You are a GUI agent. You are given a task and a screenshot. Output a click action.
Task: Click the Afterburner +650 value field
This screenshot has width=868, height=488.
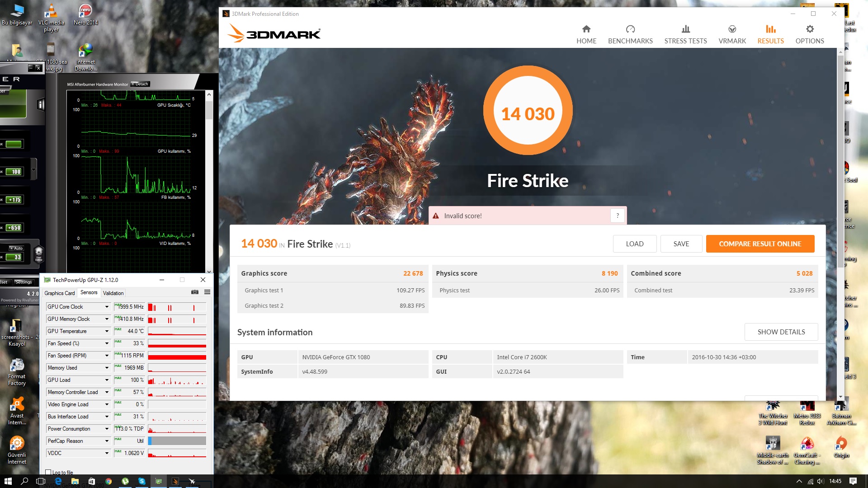click(14, 228)
